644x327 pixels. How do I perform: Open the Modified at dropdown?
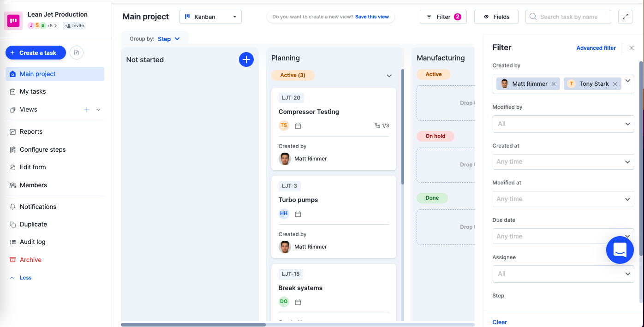(563, 199)
